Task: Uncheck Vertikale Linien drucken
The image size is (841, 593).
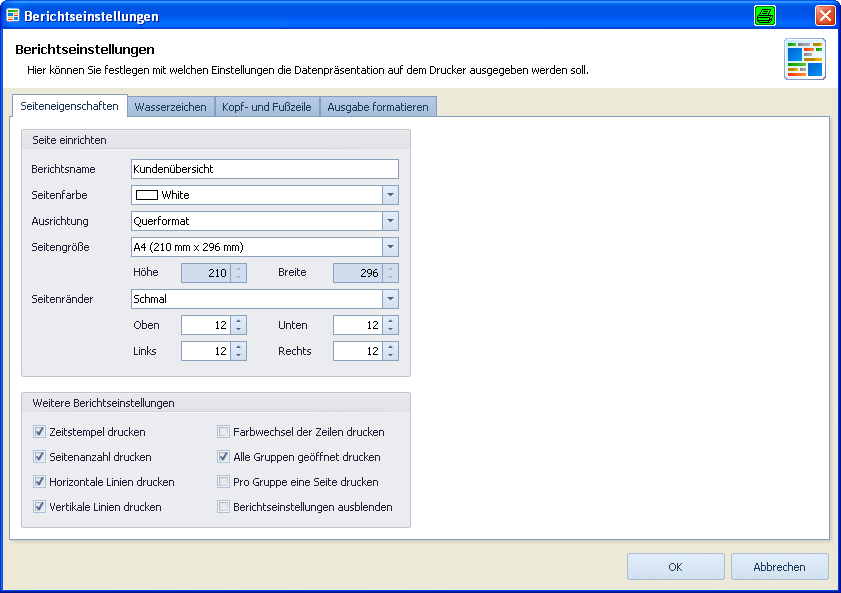Action: (x=39, y=507)
